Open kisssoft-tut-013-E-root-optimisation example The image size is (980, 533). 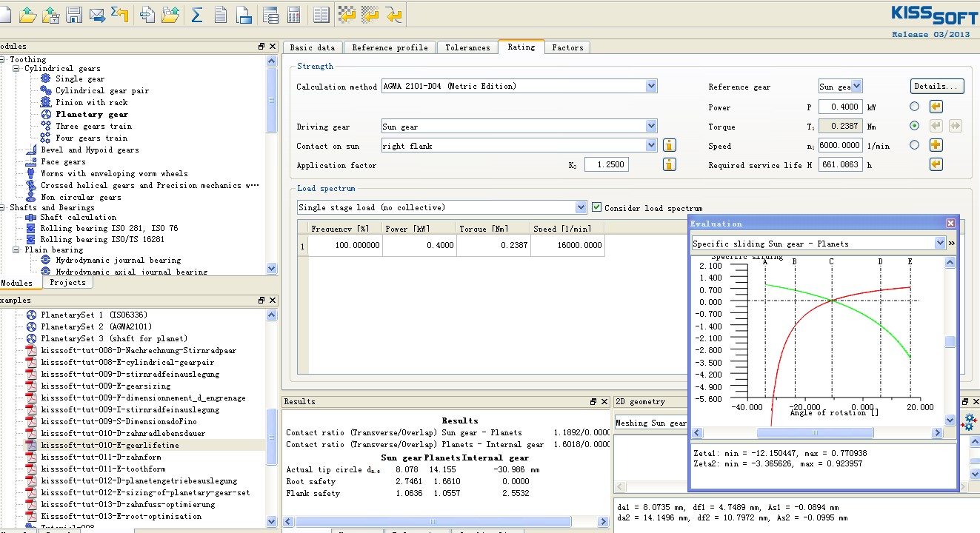click(121, 516)
